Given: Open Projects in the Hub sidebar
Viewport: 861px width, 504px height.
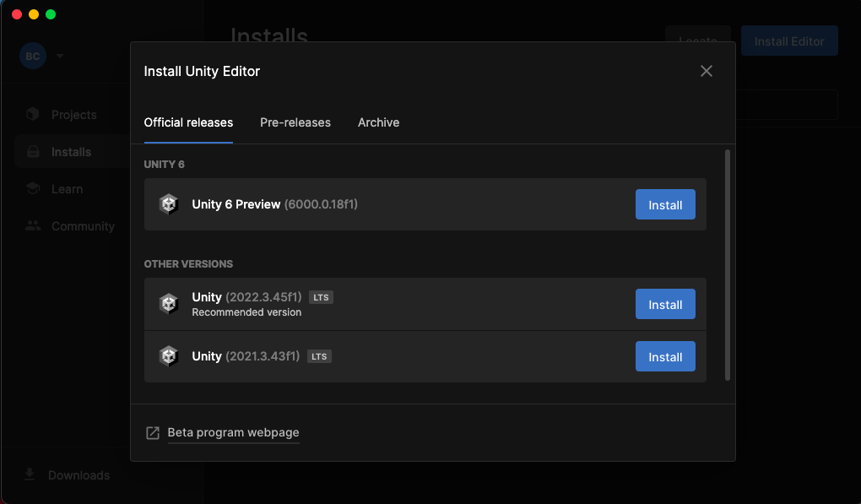Looking at the screenshot, I should (74, 114).
